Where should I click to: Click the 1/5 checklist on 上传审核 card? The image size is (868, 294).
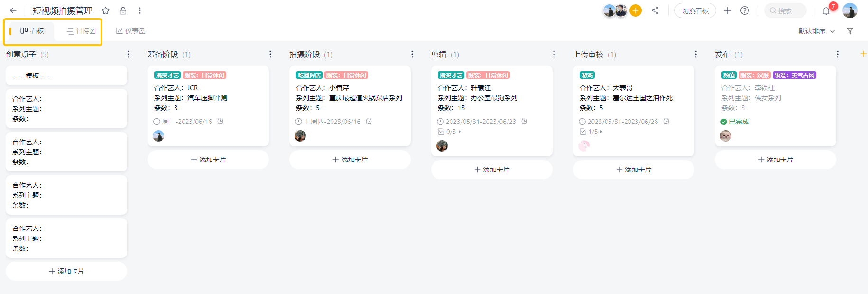tap(591, 132)
